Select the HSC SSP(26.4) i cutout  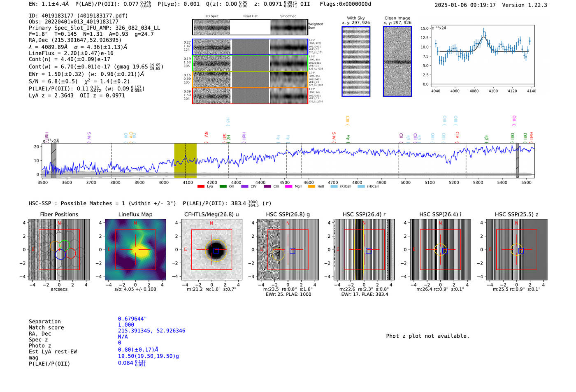click(x=440, y=250)
